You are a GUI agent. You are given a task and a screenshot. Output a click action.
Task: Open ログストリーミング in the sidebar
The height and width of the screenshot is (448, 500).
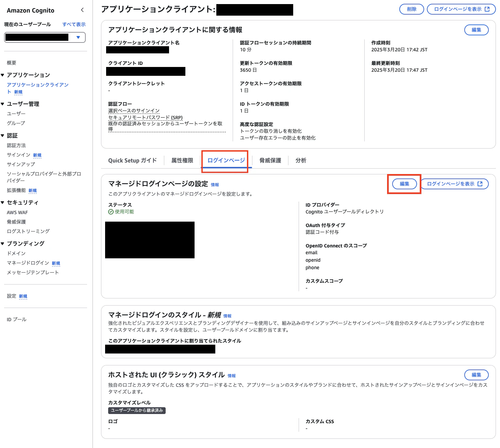click(28, 231)
